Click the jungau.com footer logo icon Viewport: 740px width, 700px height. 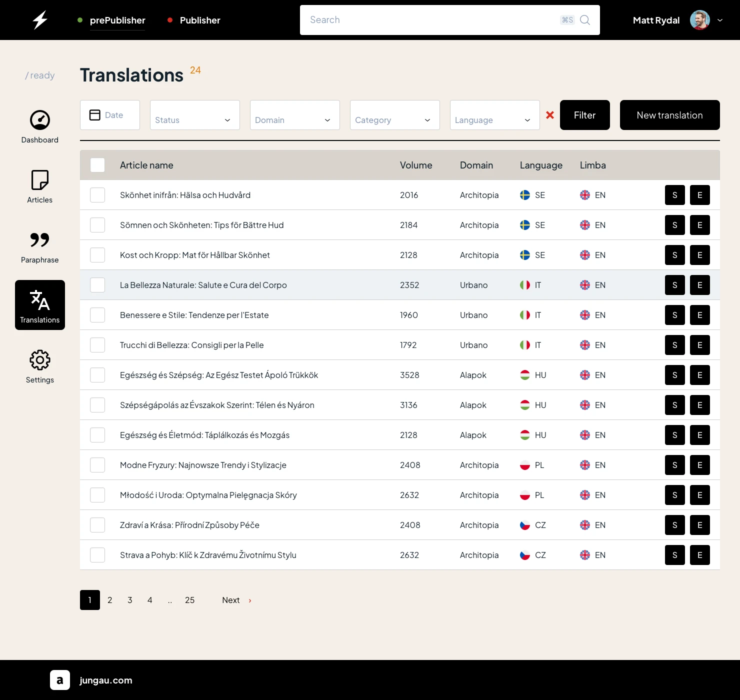point(60,680)
